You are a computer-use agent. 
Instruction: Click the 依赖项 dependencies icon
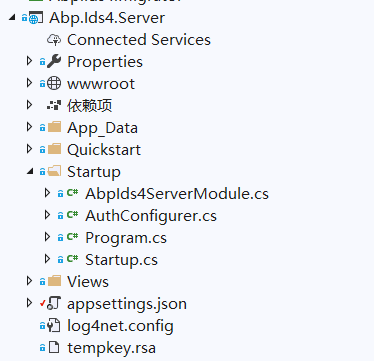click(x=54, y=105)
